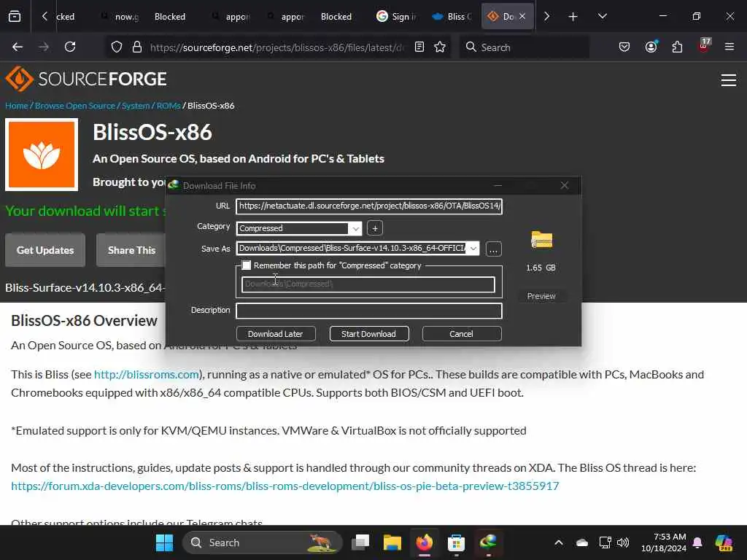Switch to the Bliss OS tab
Screen dimensions: 747x560
451,17
